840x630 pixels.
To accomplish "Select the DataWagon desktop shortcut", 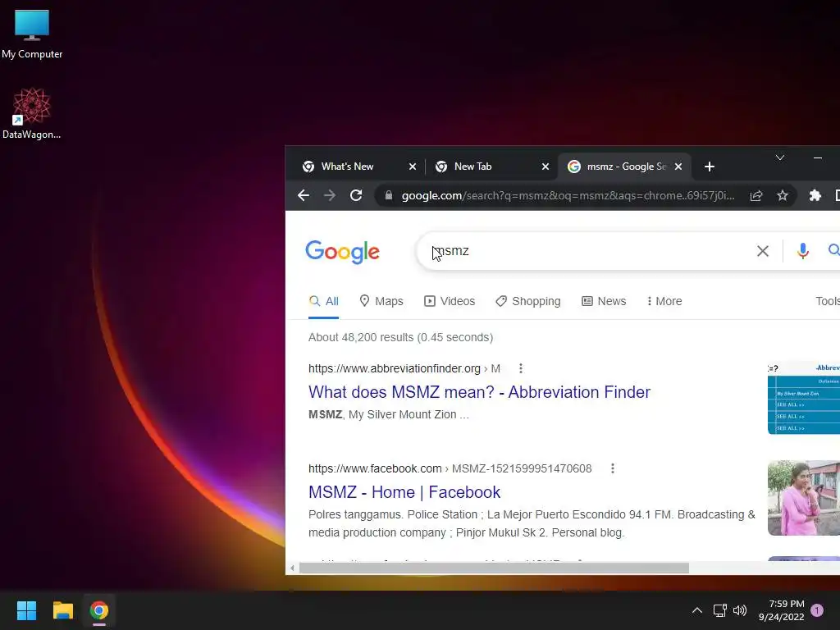I will [x=32, y=113].
